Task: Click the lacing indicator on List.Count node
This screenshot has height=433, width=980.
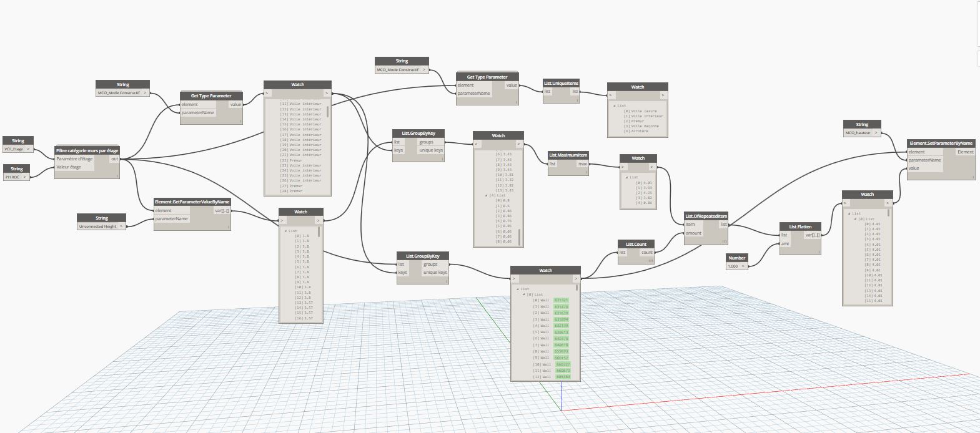Action: point(650,260)
